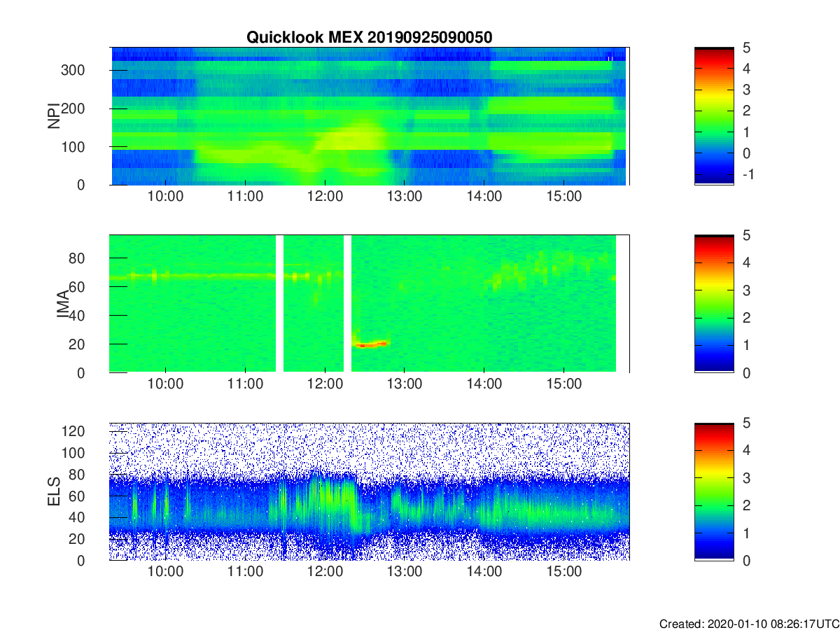
Task: Click the "1" label on the ELS colorbar
Action: click(x=745, y=533)
